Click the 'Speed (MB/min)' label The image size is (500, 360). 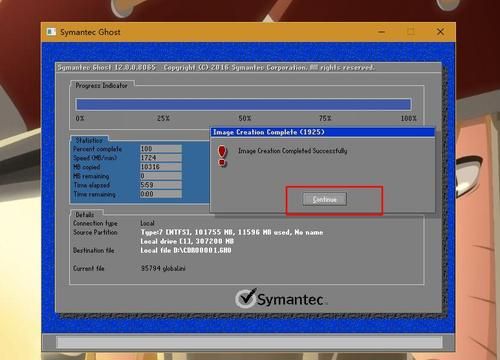click(95, 158)
